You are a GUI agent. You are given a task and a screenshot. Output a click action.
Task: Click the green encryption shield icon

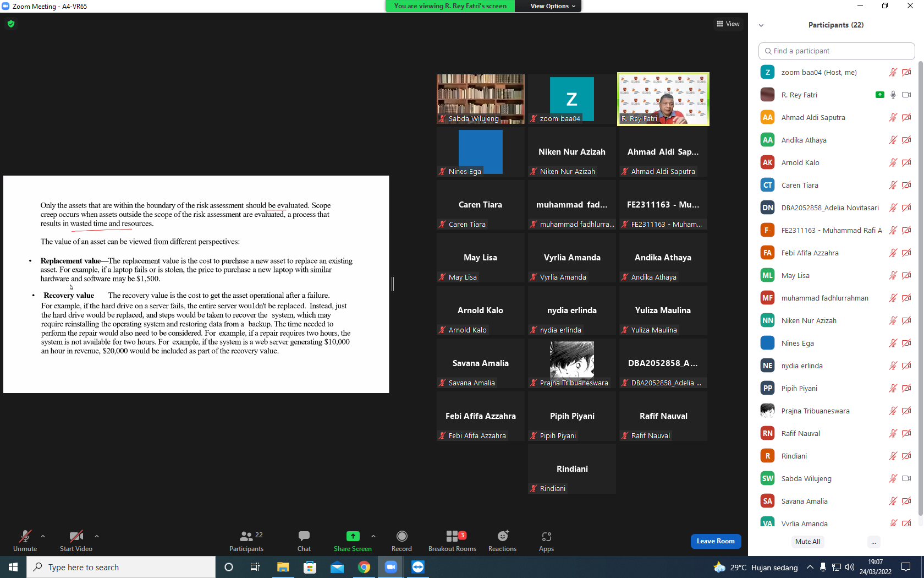[11, 24]
